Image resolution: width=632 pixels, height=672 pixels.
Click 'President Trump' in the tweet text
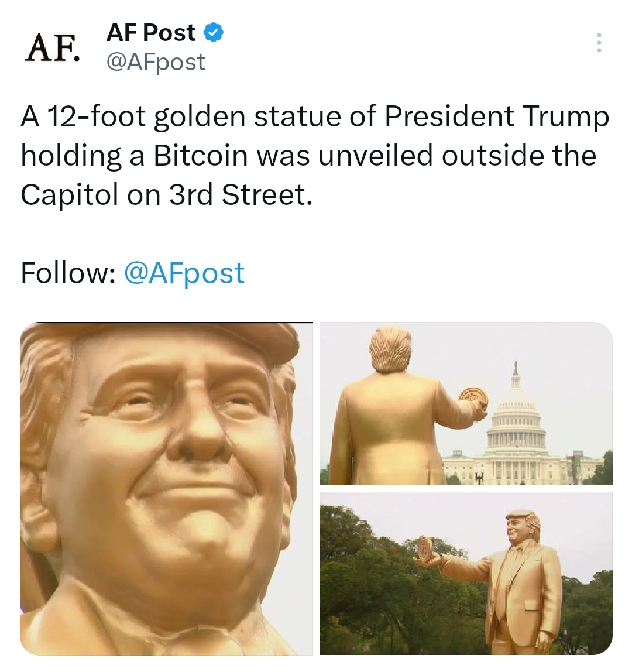click(497, 116)
